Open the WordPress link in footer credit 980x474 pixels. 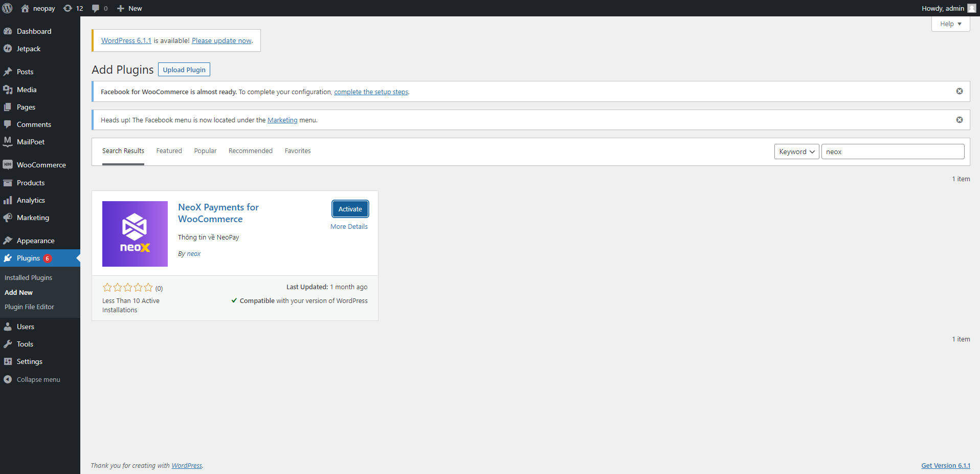click(x=187, y=466)
